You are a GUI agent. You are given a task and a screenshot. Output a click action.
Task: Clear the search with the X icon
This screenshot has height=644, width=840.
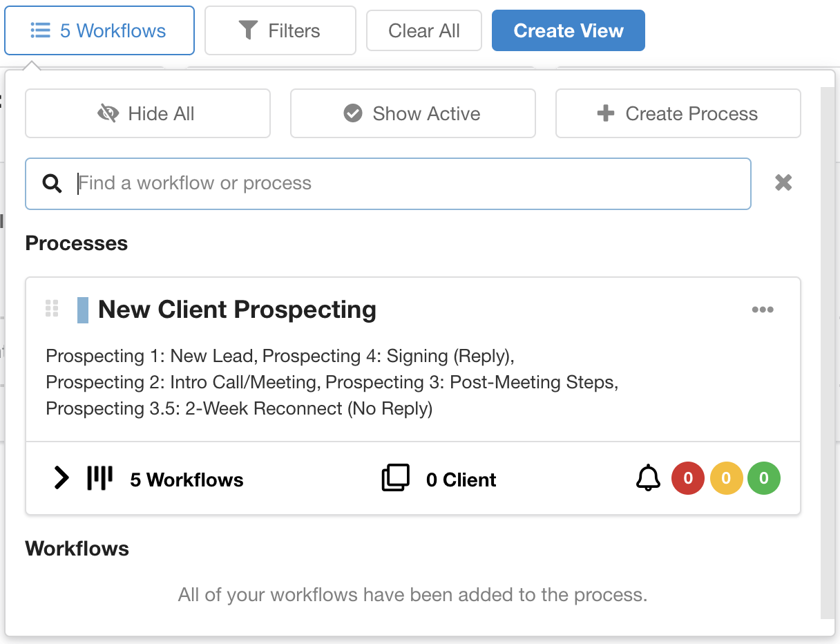tap(783, 183)
